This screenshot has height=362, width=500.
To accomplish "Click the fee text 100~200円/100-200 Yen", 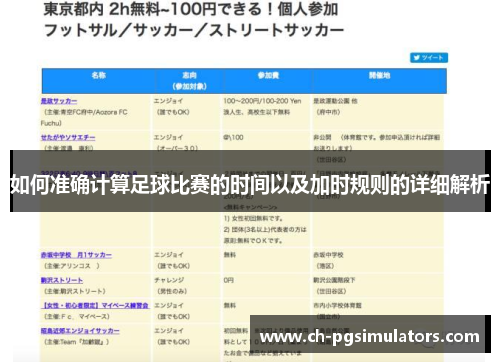I will [x=262, y=101].
